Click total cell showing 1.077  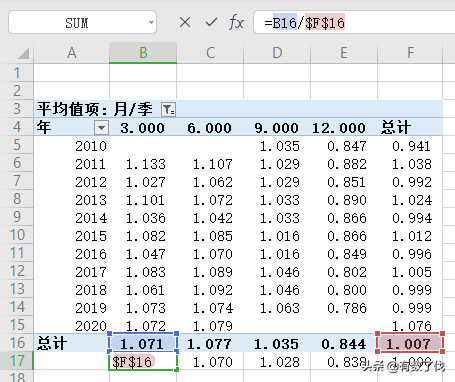pos(209,344)
